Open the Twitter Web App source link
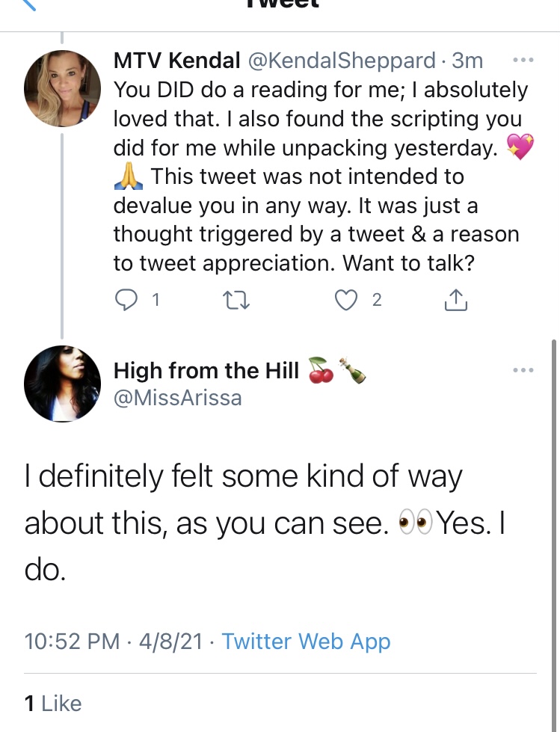 click(x=306, y=641)
